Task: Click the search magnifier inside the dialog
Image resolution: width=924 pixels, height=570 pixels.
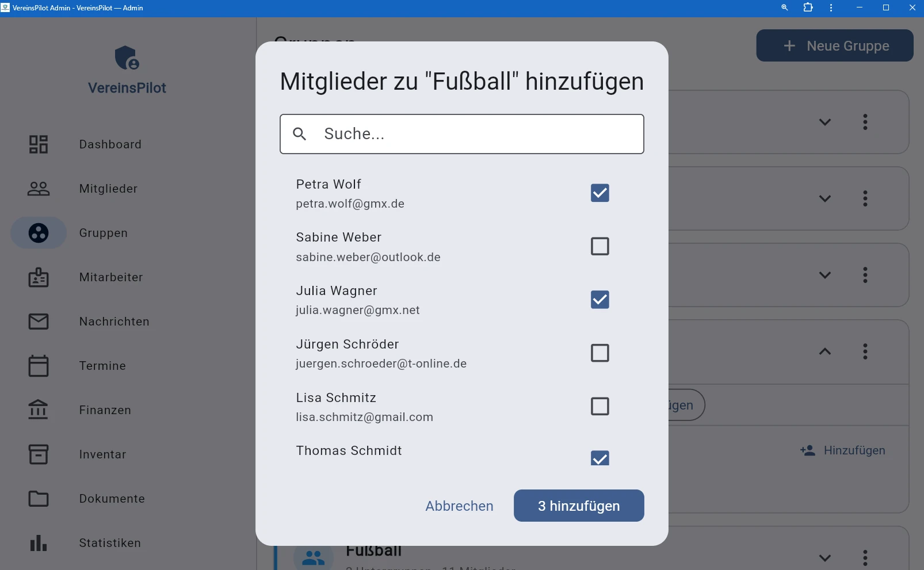Action: pos(300,133)
